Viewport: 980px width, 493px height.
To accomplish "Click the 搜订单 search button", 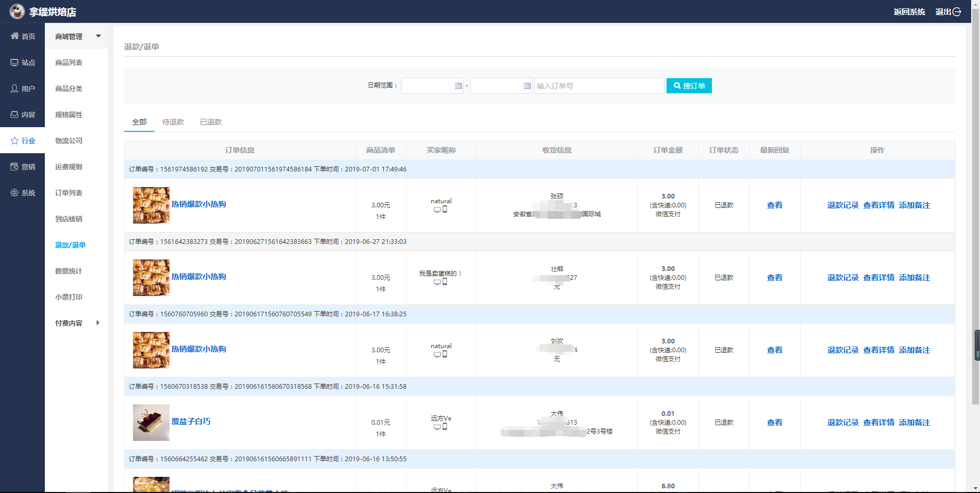I will click(x=689, y=85).
